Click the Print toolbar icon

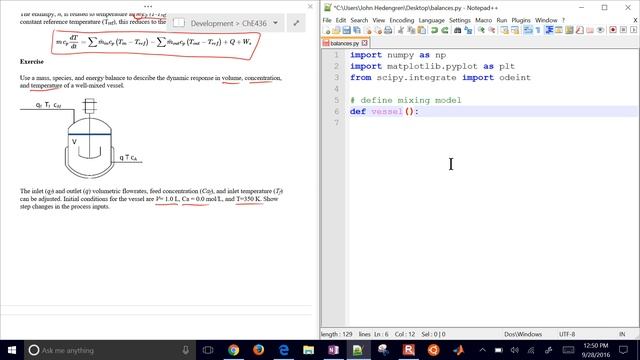pos(388,30)
